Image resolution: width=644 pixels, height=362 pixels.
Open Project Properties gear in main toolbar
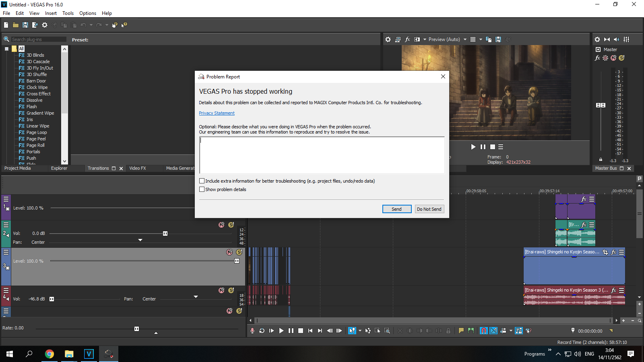45,25
